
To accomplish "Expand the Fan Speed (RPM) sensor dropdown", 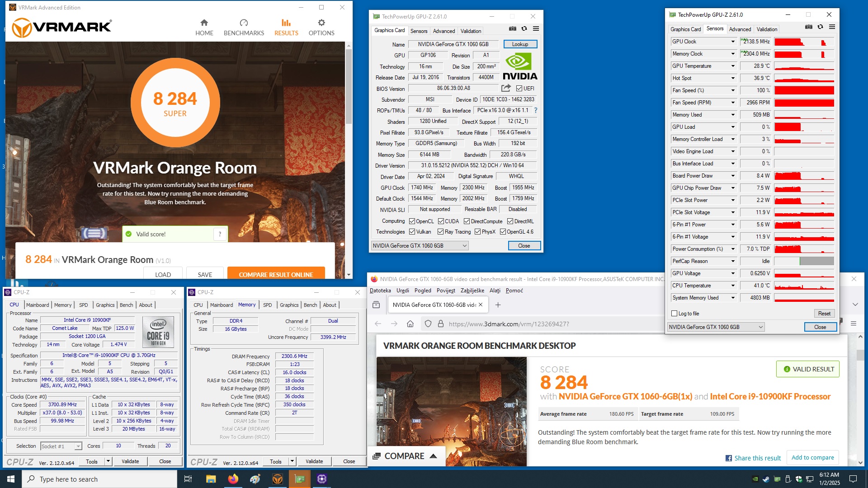I will click(733, 103).
